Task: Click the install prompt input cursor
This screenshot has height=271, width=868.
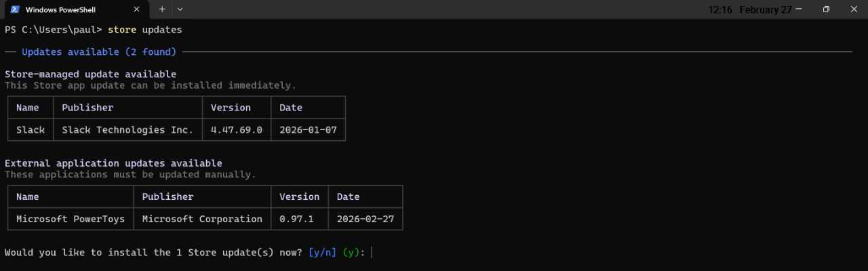Action: pos(372,253)
